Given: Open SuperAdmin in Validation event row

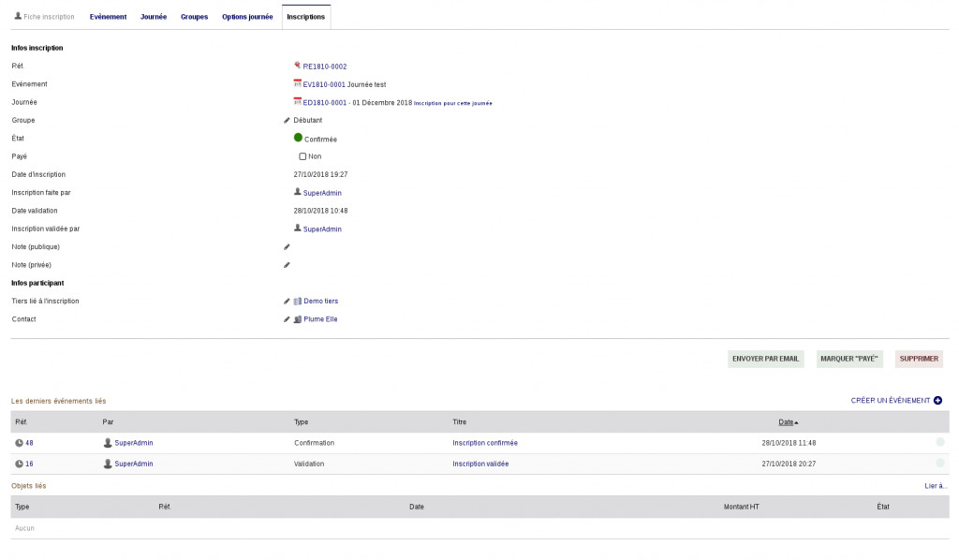Looking at the screenshot, I should [x=134, y=464].
